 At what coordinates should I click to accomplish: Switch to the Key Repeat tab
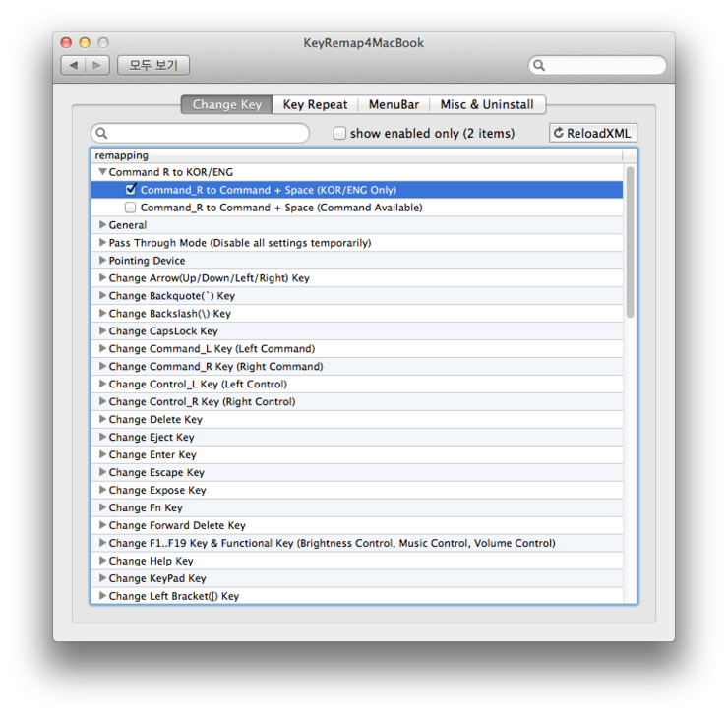point(315,104)
